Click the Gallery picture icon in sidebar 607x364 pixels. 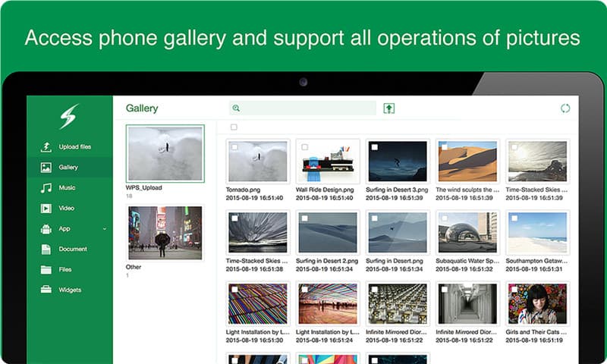(x=46, y=168)
